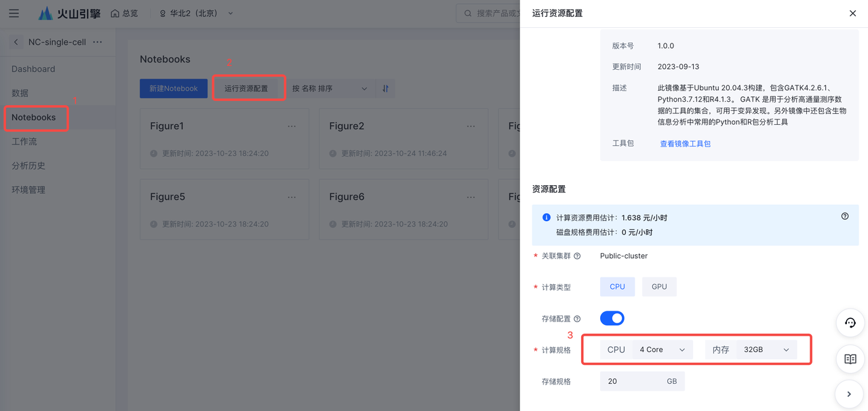Click the Figure1 update time clock icon
The width and height of the screenshot is (868, 411).
coord(154,154)
